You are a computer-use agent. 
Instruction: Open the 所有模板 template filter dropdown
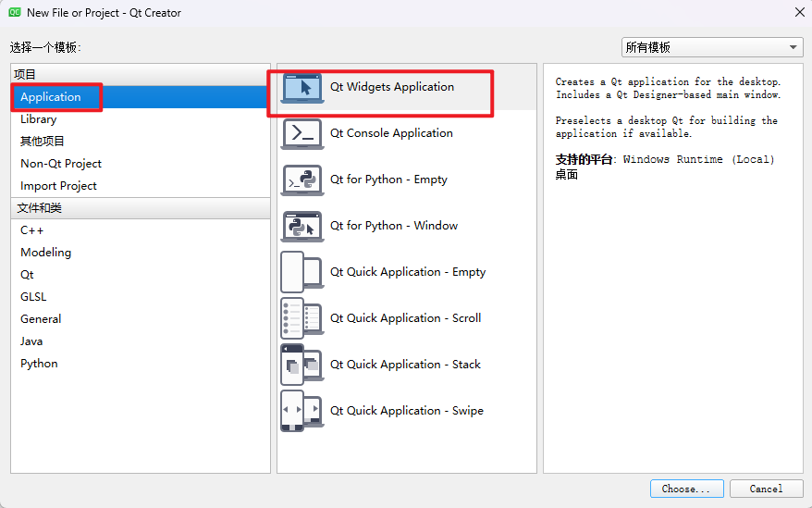pos(712,47)
